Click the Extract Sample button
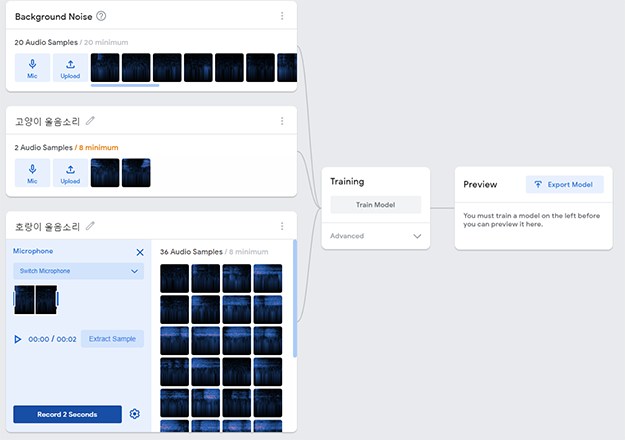 click(x=112, y=339)
